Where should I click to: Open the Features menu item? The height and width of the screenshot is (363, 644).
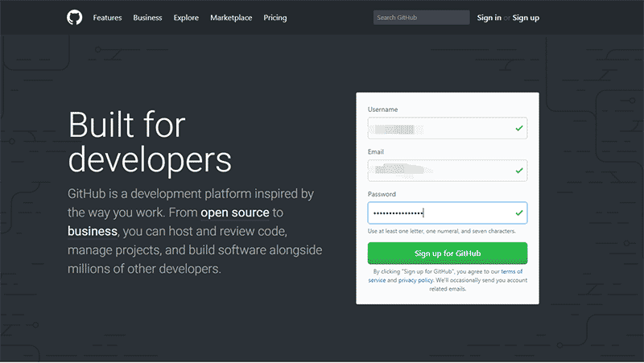107,18
